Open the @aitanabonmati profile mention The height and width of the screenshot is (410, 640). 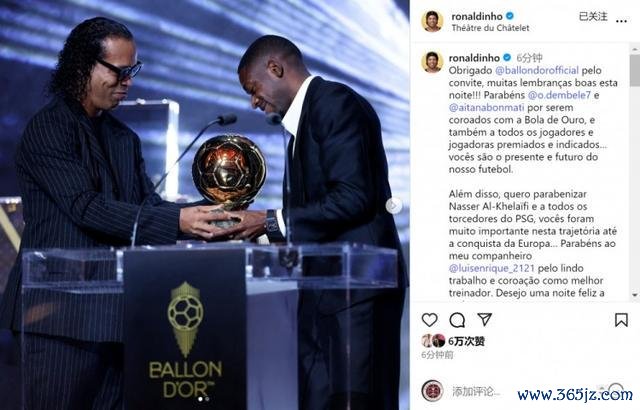pos(486,108)
